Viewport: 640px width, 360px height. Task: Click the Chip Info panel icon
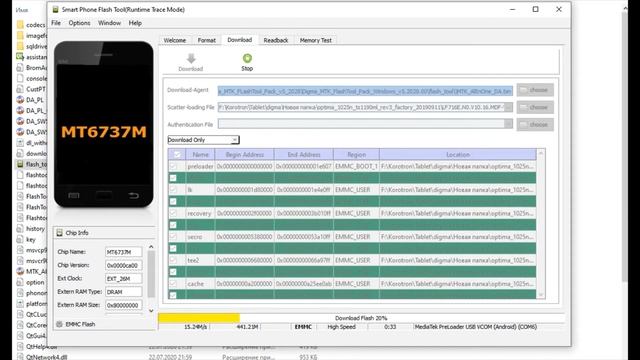pyautogui.click(x=60, y=233)
